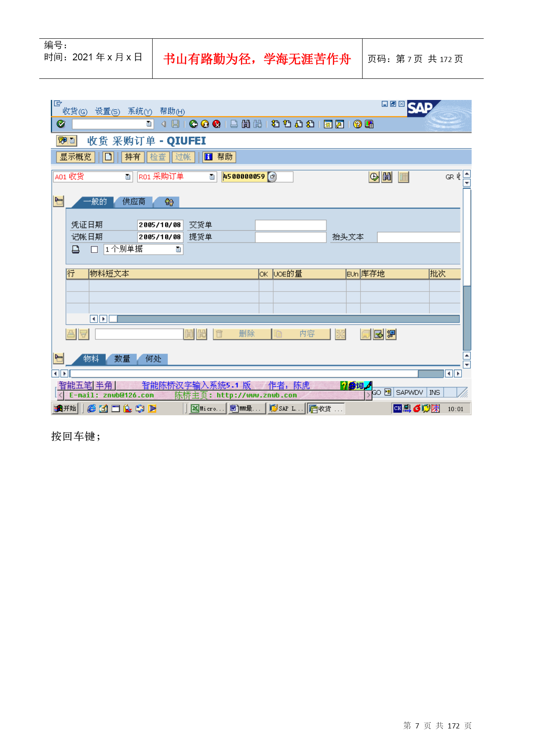Open the SAP L... taskbar window

(287, 408)
